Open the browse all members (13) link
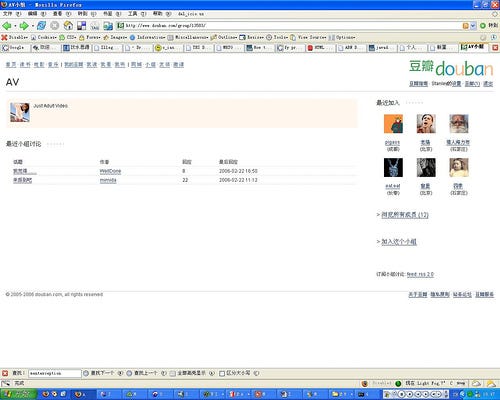The image size is (500, 400). click(405, 215)
